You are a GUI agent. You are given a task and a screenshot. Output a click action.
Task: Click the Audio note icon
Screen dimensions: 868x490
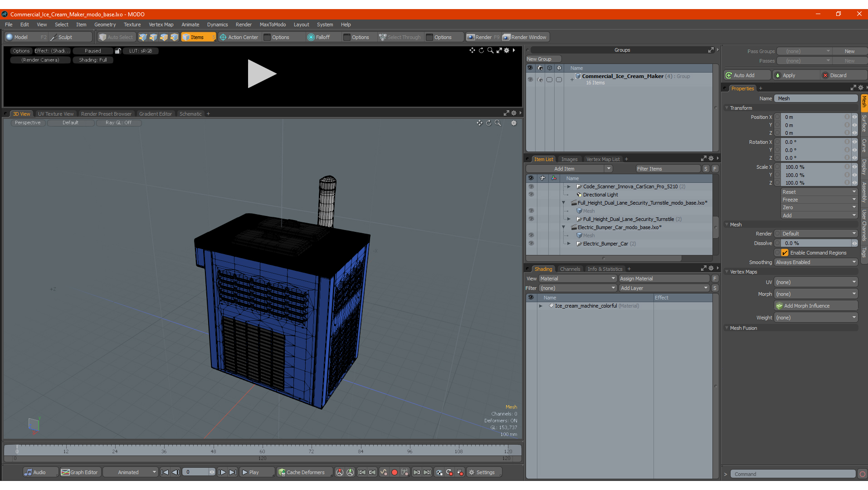click(x=29, y=472)
